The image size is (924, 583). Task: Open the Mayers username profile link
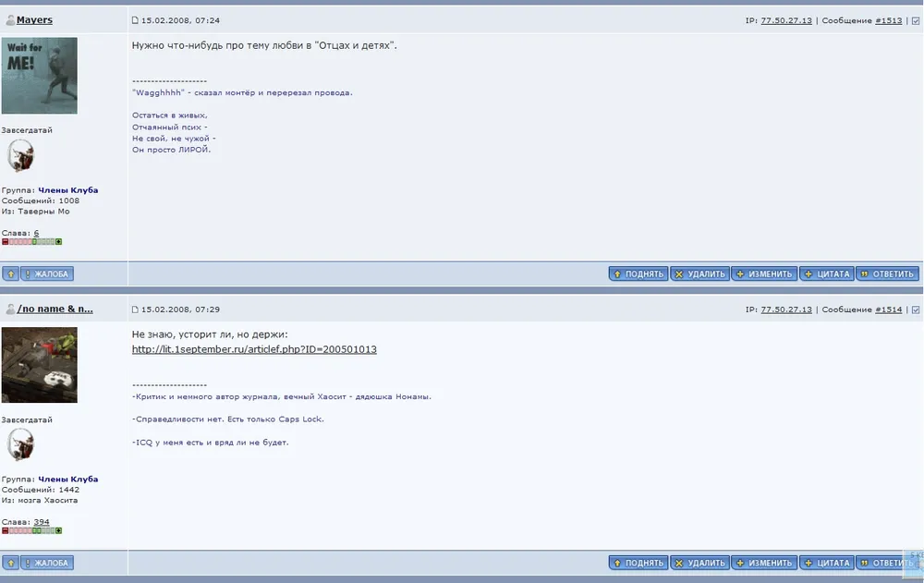tap(34, 20)
